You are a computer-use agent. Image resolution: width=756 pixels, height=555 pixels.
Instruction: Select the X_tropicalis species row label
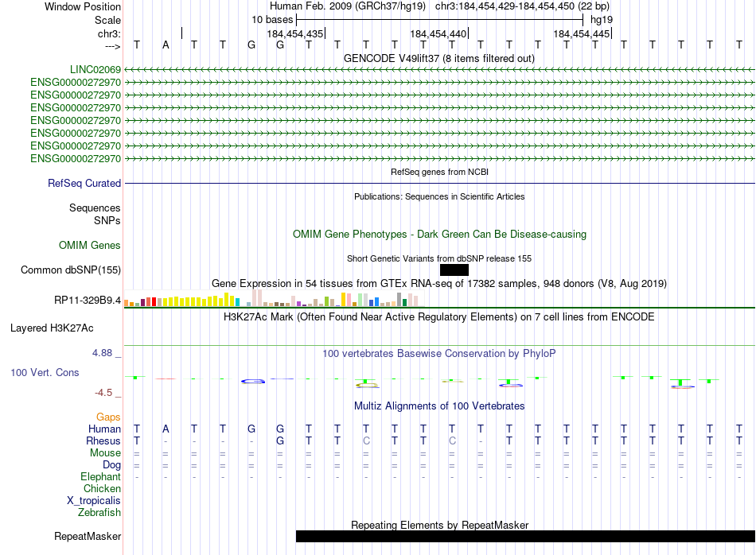(94, 501)
